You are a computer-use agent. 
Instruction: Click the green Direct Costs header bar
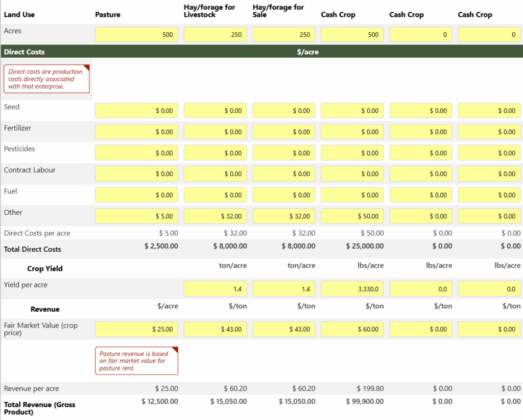(x=261, y=52)
